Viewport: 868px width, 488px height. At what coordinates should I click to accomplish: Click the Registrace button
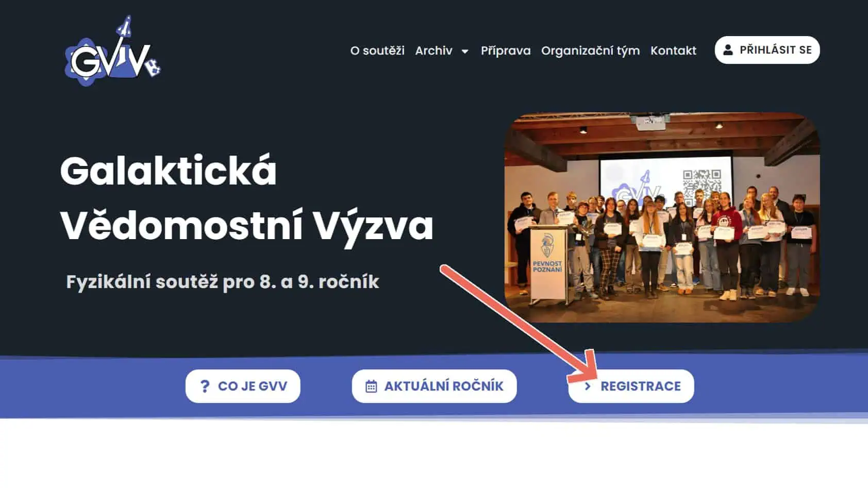tap(631, 386)
